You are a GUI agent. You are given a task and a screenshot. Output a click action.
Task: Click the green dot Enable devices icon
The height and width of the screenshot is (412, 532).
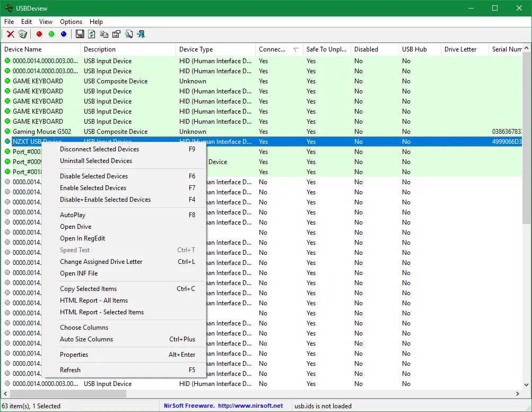[x=51, y=35]
